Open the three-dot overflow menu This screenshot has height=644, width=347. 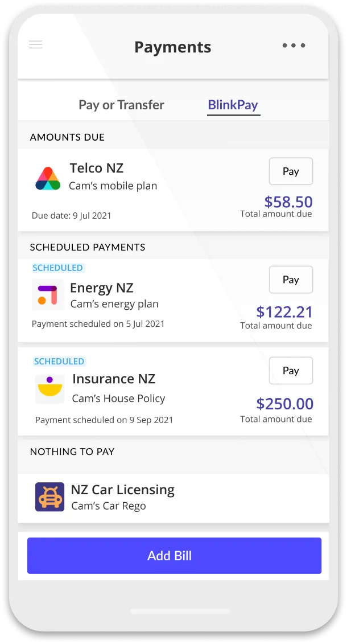point(294,45)
